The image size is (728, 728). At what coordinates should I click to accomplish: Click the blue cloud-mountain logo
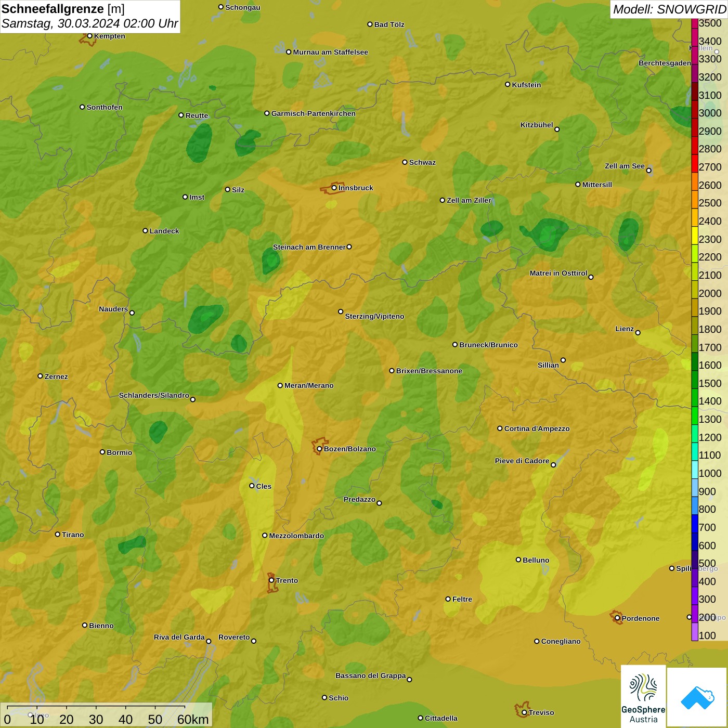697,697
